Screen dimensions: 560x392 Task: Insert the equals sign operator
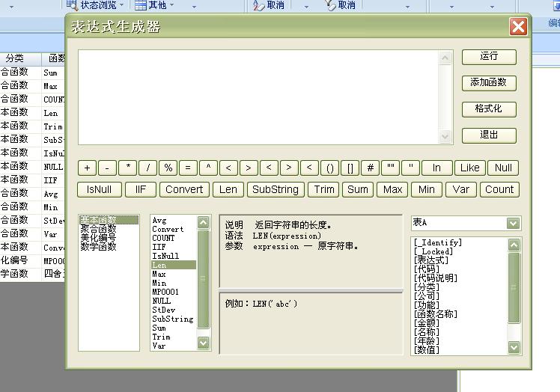coord(189,168)
